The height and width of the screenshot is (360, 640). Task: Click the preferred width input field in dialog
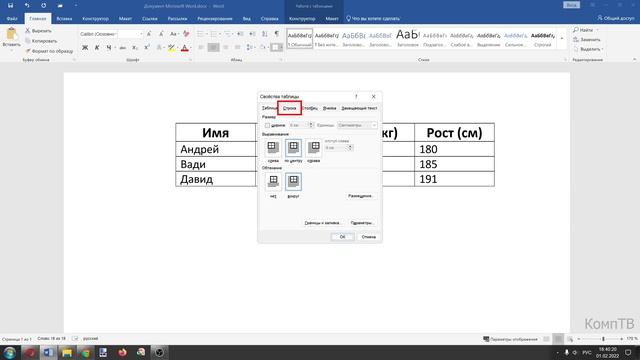click(299, 125)
